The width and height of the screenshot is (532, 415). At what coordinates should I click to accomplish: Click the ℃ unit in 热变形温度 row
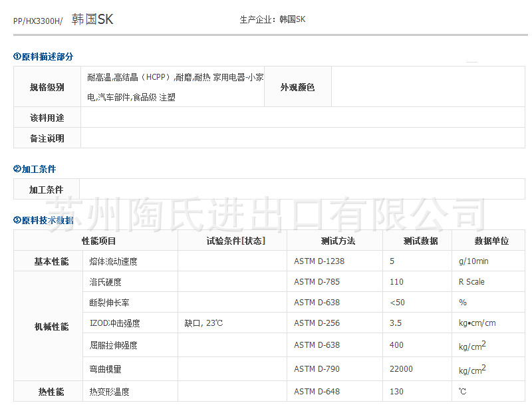[462, 392]
